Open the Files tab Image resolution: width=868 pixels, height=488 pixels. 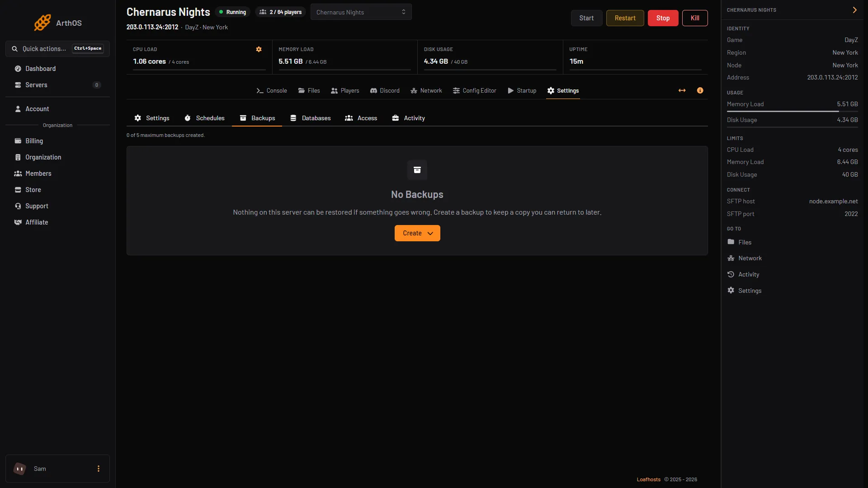[x=309, y=91]
